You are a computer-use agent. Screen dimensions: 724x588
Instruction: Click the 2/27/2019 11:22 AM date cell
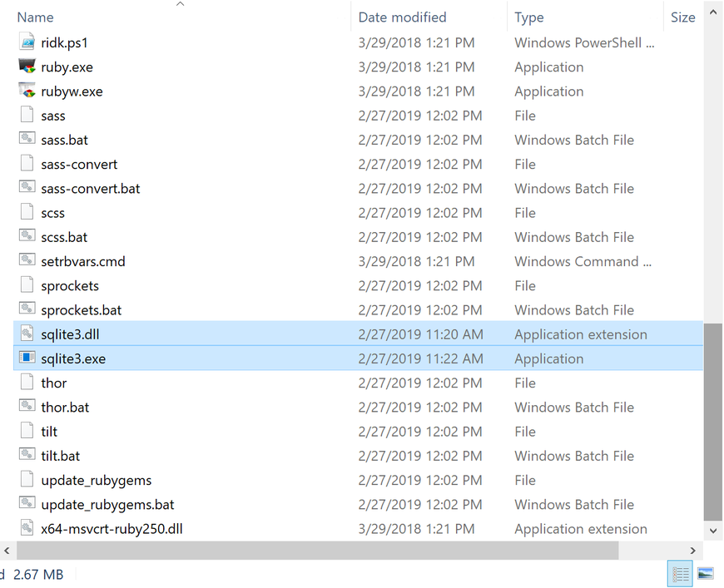[x=420, y=358]
